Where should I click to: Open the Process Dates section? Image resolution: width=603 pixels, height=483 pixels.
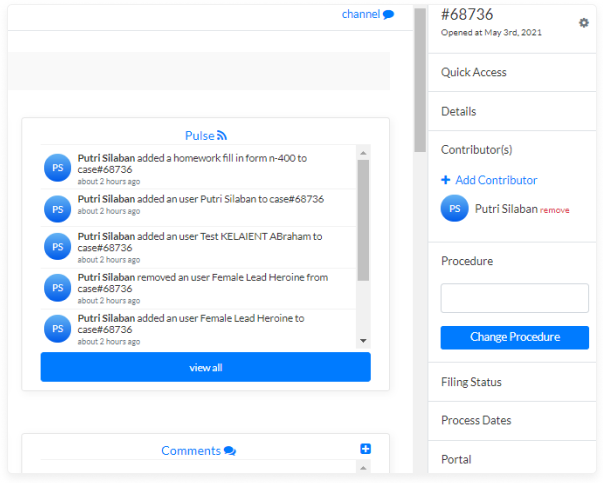pos(476,420)
